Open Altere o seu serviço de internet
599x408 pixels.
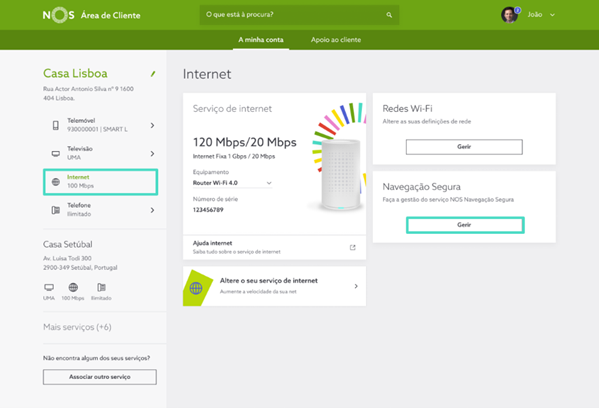(x=274, y=286)
